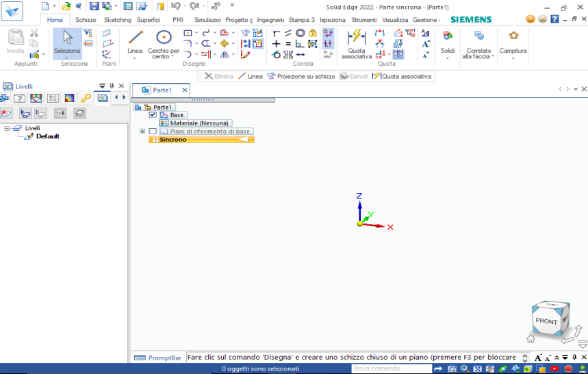The width and height of the screenshot is (588, 374).
Task: Click the Sincrono bar in PathFinder
Action: (x=202, y=140)
